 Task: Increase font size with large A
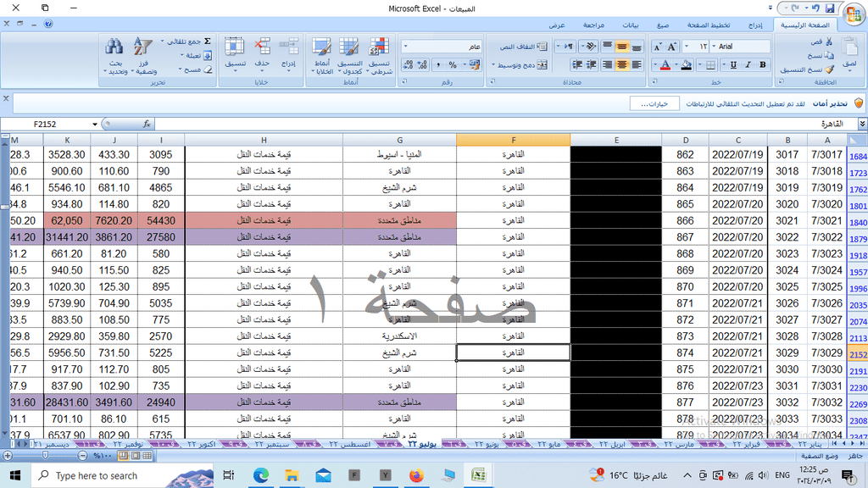point(671,47)
